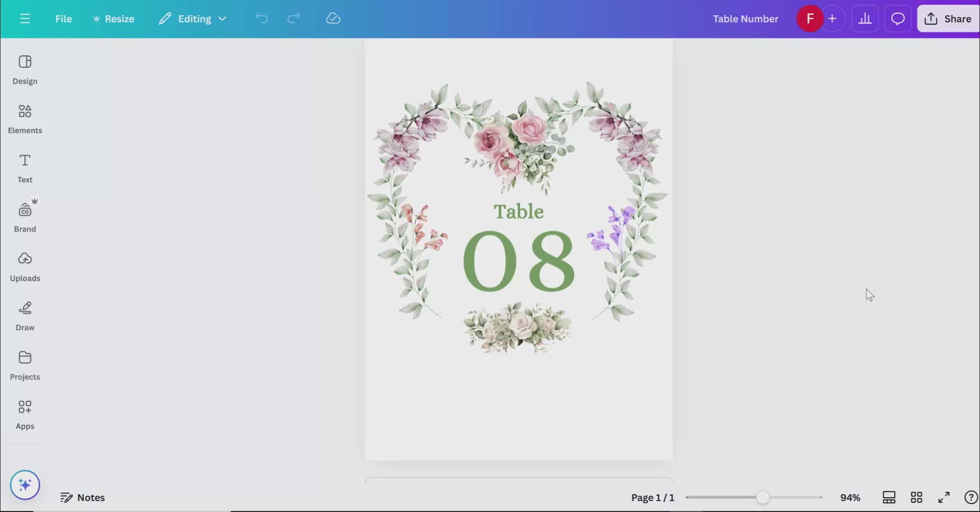The width and height of the screenshot is (980, 512).
Task: Open the Brand kit panel
Action: coord(24,217)
